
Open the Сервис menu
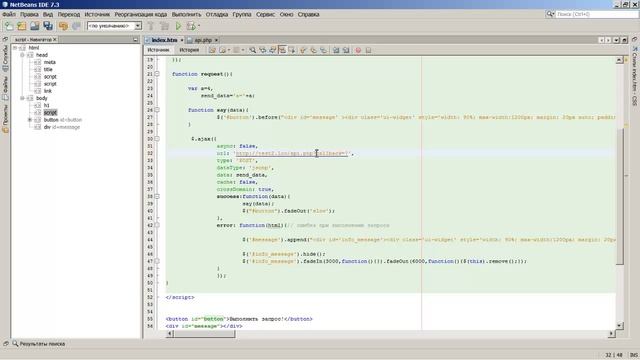click(265, 14)
